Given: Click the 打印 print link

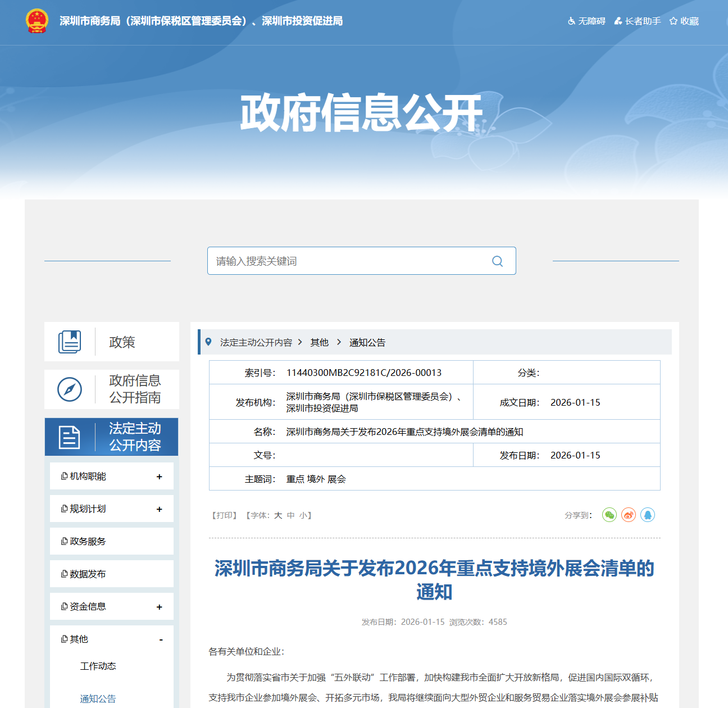Looking at the screenshot, I should click(225, 515).
